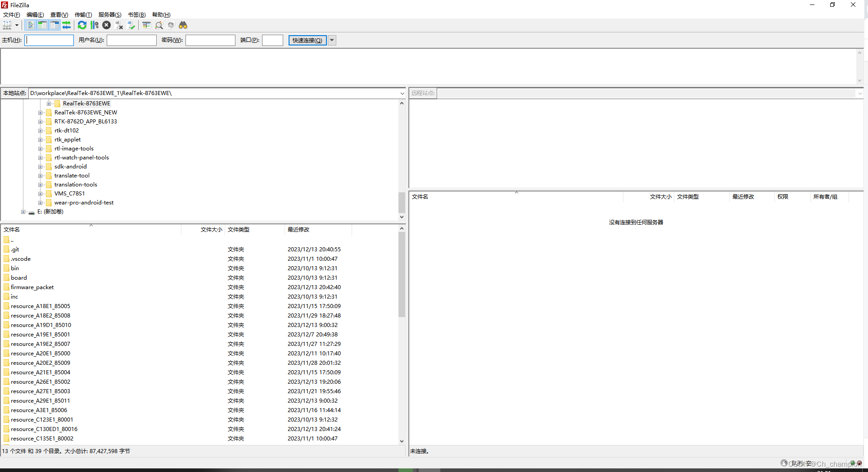Open 书签(B) menu
The width and height of the screenshot is (868, 472).
click(137, 15)
